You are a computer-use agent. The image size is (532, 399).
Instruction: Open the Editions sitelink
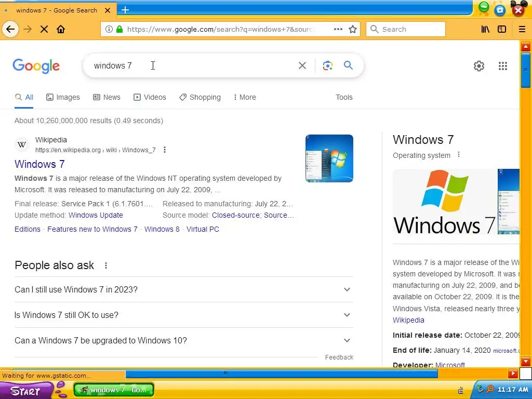[28, 229]
